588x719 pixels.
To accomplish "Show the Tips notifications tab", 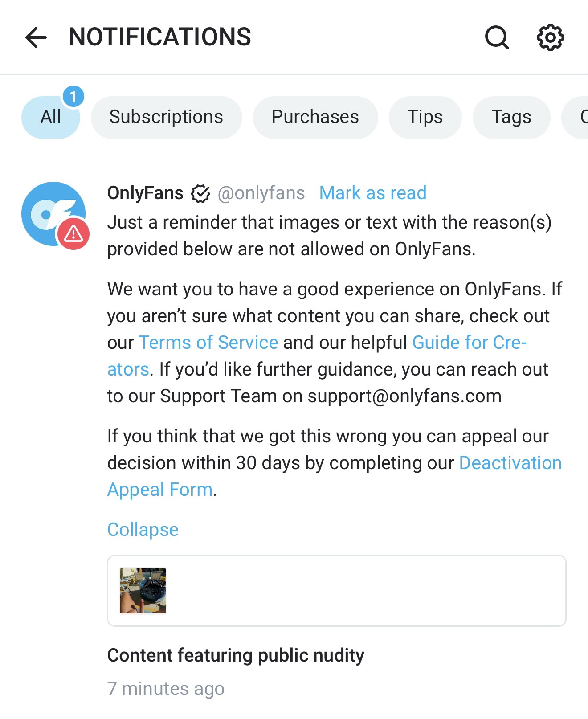I will [x=425, y=117].
